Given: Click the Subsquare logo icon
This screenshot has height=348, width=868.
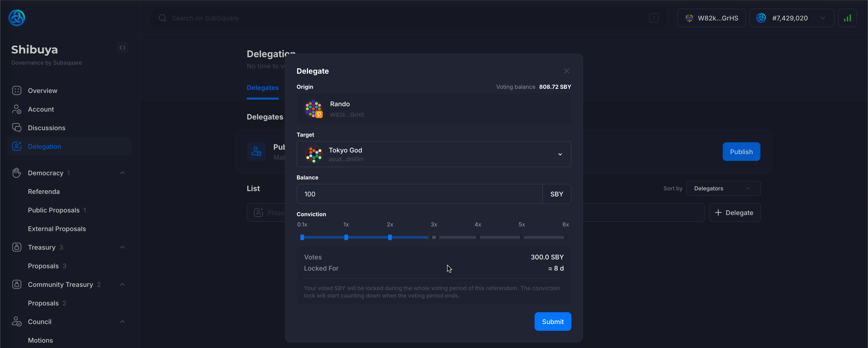Looking at the screenshot, I should point(17,18).
